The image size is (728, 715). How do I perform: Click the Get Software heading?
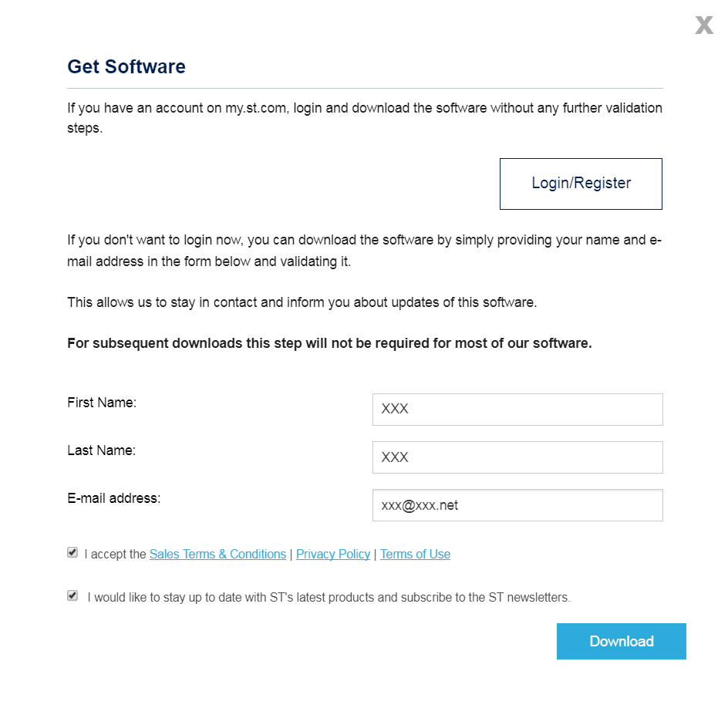tap(126, 67)
